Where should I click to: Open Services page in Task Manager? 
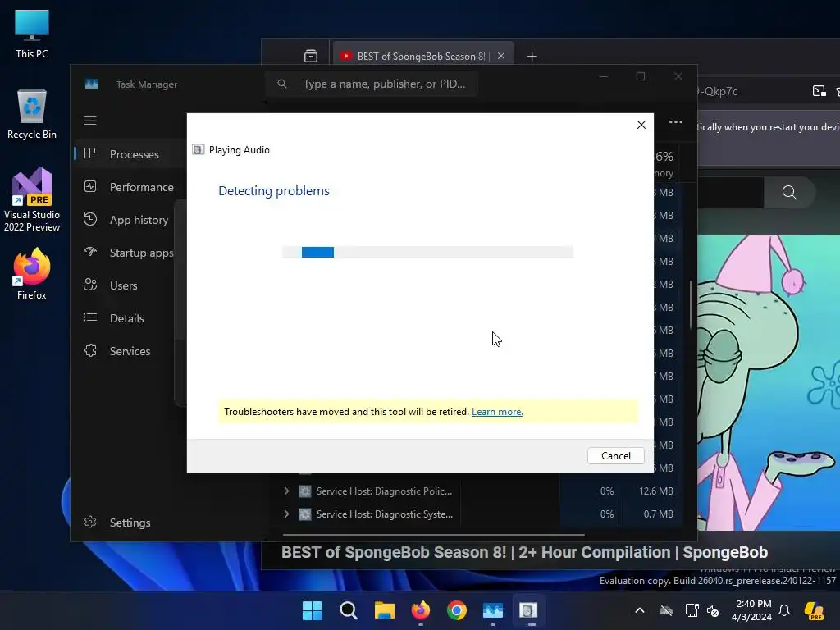[129, 351]
